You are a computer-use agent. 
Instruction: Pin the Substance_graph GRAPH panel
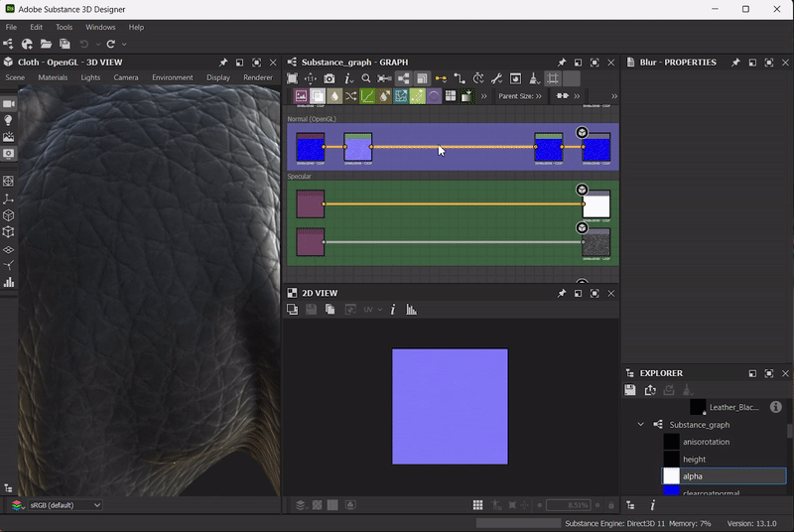point(562,63)
